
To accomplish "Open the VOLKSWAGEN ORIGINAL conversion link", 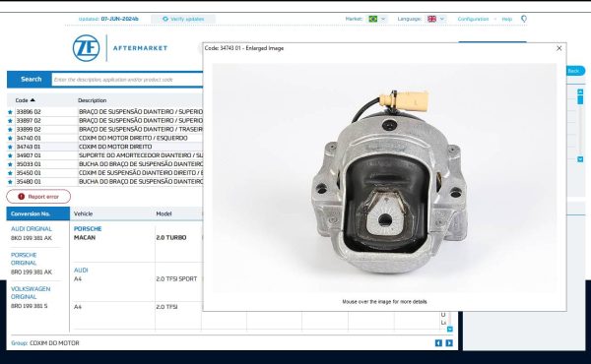I will [x=31, y=292].
